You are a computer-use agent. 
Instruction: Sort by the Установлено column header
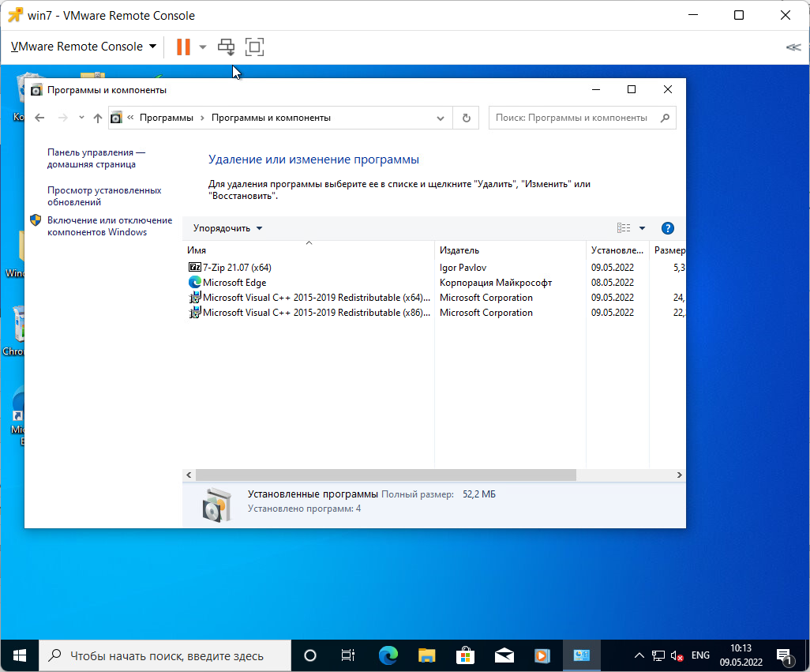tap(617, 250)
